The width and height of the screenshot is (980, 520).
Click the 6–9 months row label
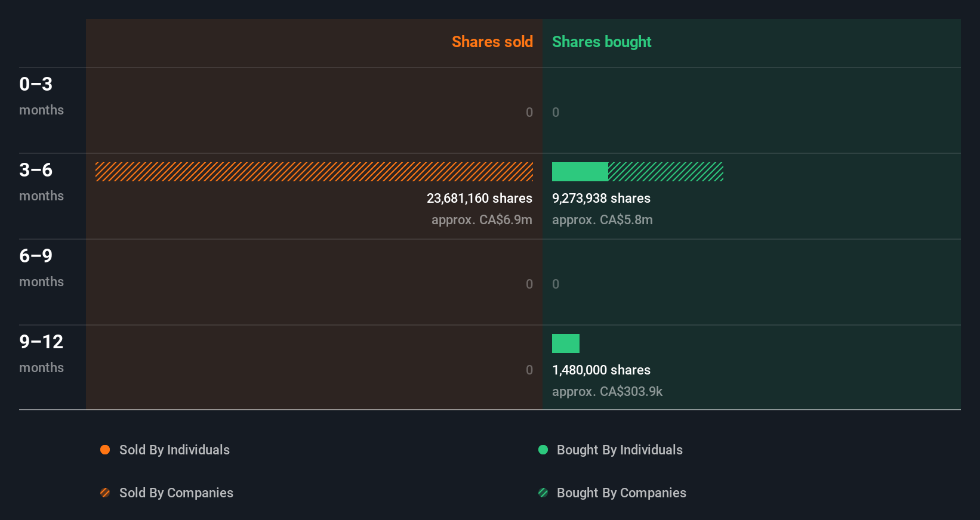tap(41, 268)
